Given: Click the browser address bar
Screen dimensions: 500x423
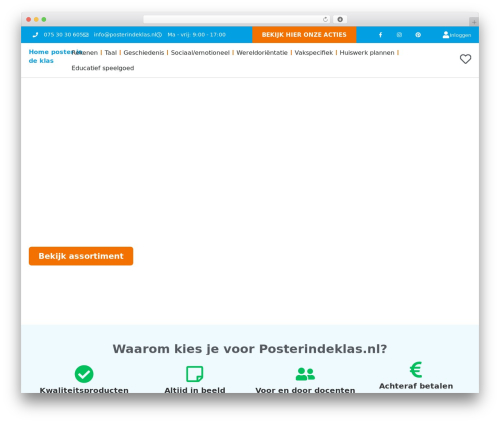Looking at the screenshot, I should (x=237, y=20).
